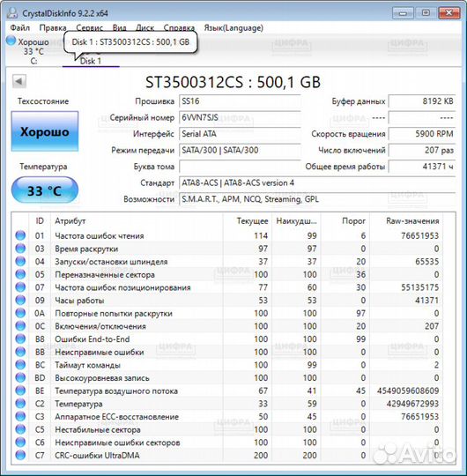Click the Атрибут column header

pyautogui.click(x=70, y=221)
